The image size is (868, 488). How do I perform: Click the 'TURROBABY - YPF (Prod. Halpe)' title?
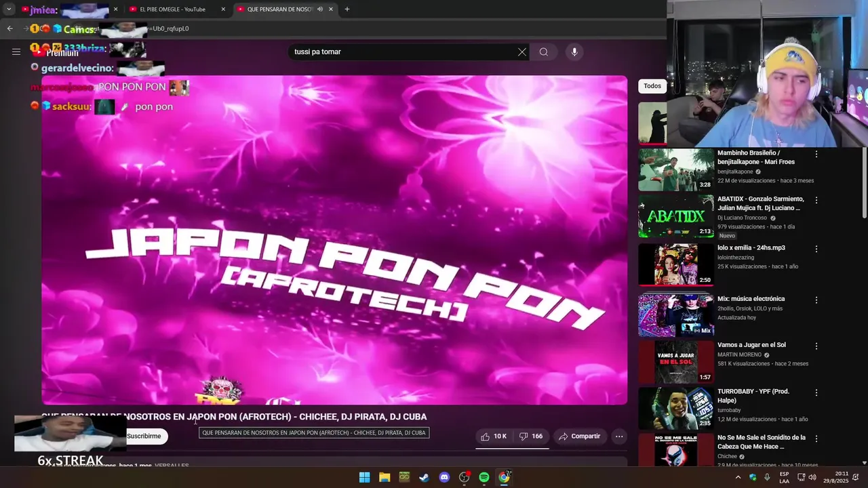coord(753,396)
